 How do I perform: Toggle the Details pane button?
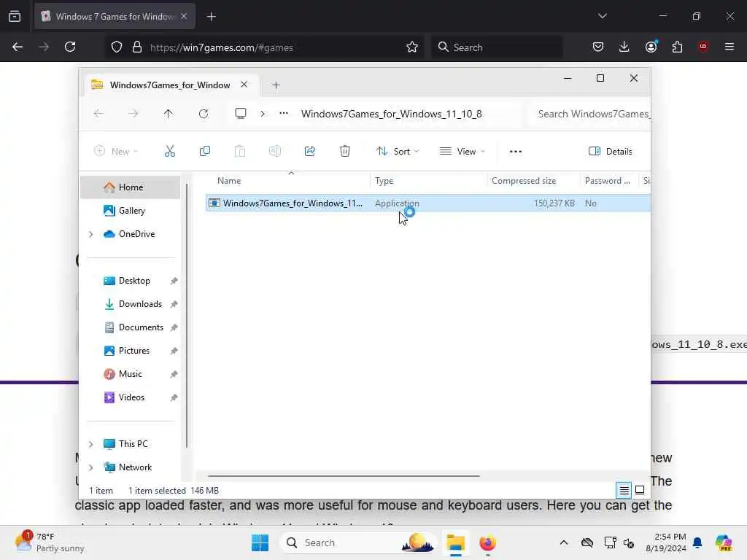(x=611, y=152)
